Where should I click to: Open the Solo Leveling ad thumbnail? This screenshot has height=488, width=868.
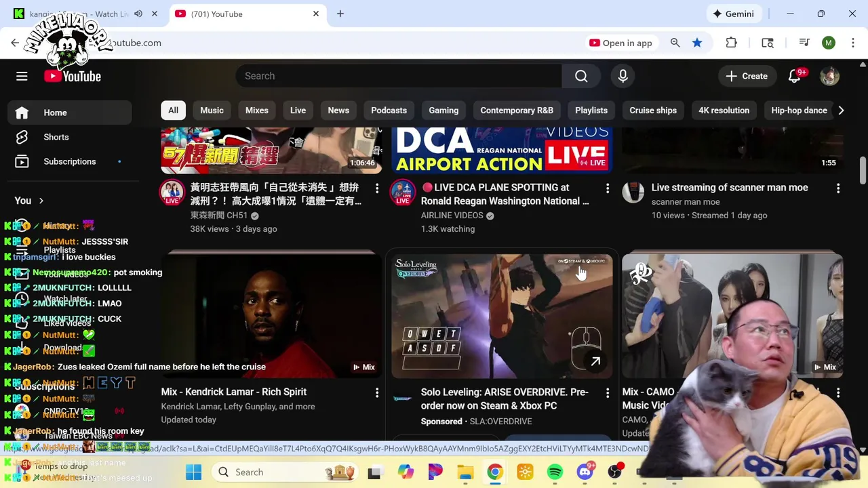click(502, 314)
